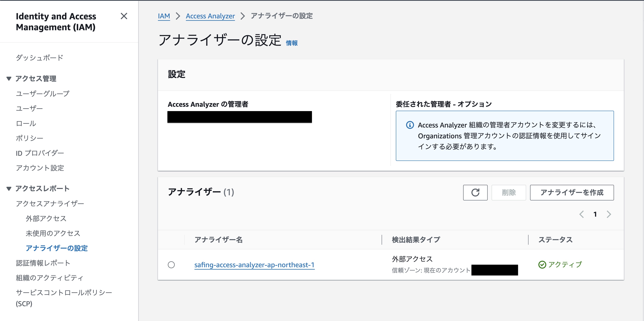Go to previous page of analyzers

[581, 214]
